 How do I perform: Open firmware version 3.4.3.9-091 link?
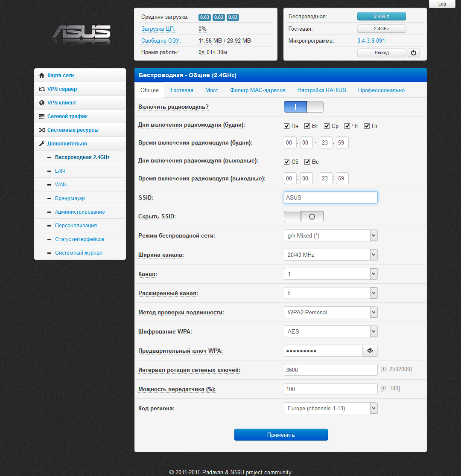pos(371,41)
